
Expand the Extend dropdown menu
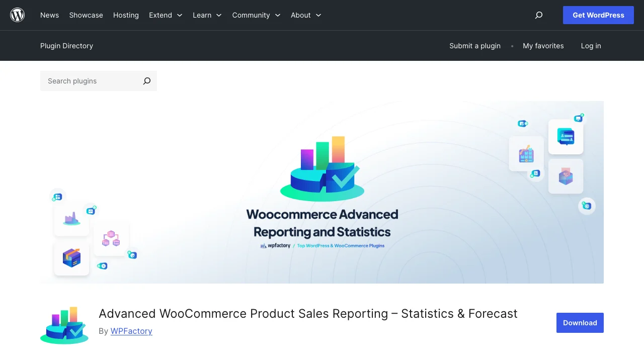[x=166, y=15]
